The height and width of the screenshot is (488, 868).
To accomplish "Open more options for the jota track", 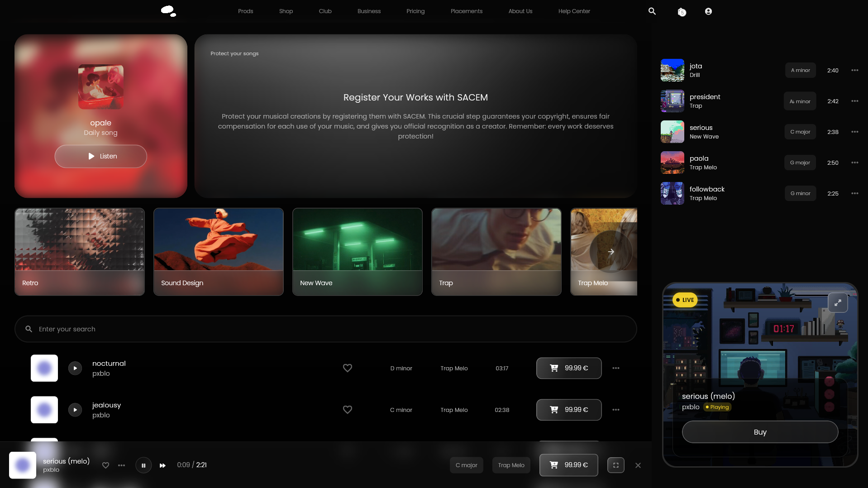I will (x=854, y=70).
